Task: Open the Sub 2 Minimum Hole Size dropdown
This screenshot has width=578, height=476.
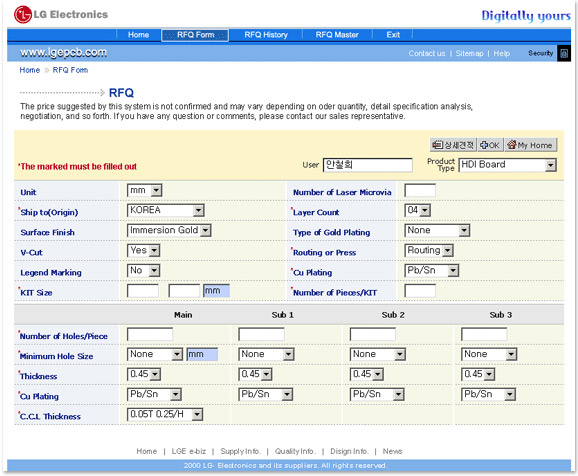Action: pyautogui.click(x=377, y=354)
